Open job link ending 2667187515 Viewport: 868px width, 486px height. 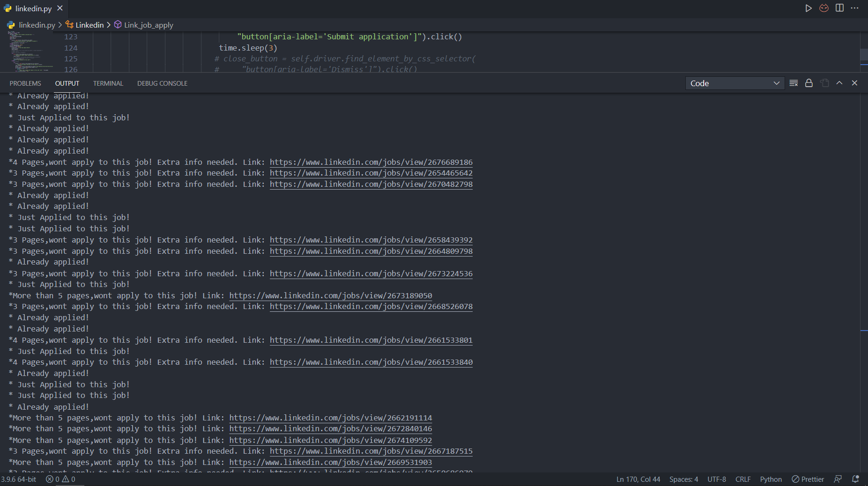371,451
